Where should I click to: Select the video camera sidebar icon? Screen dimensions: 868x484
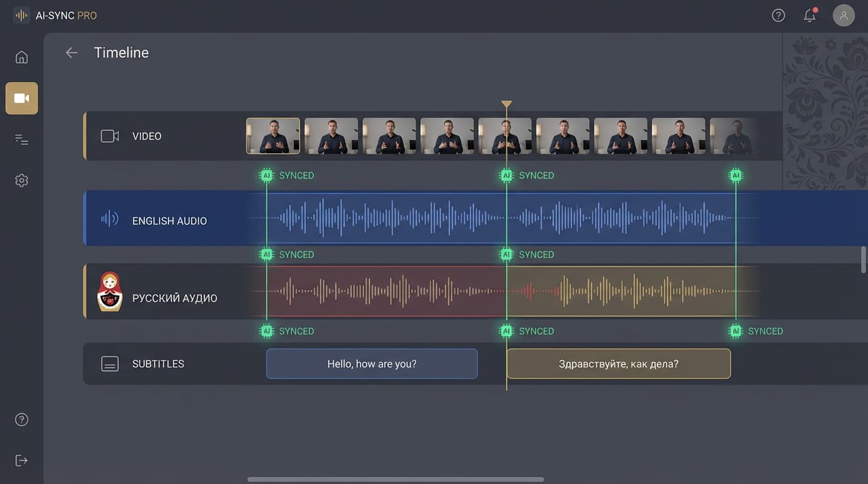point(21,98)
